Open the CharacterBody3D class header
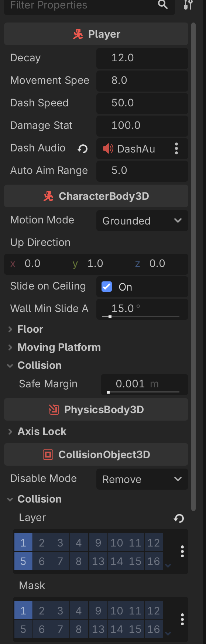 click(x=96, y=196)
